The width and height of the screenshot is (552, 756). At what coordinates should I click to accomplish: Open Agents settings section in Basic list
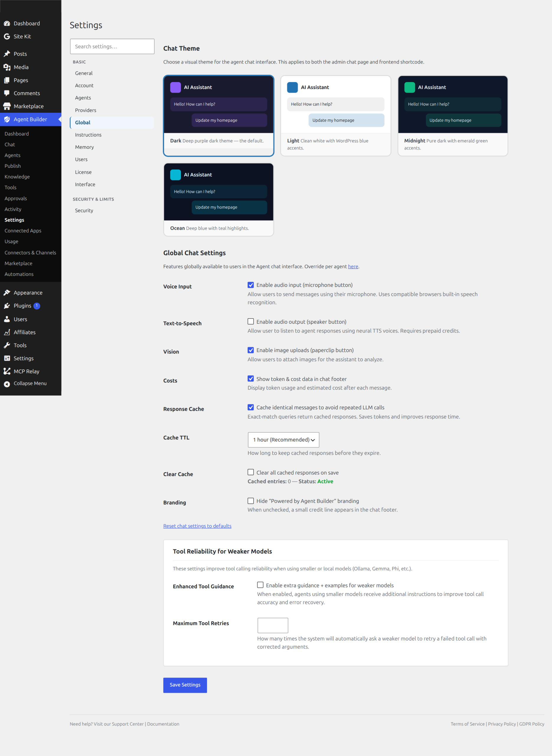[112, 98]
